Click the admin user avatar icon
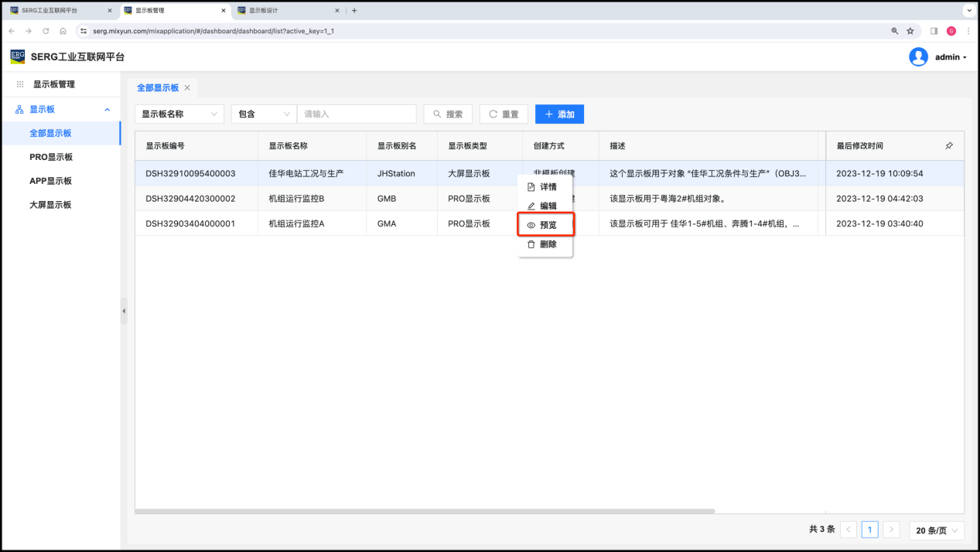Viewport: 980px width, 552px height. coord(918,56)
